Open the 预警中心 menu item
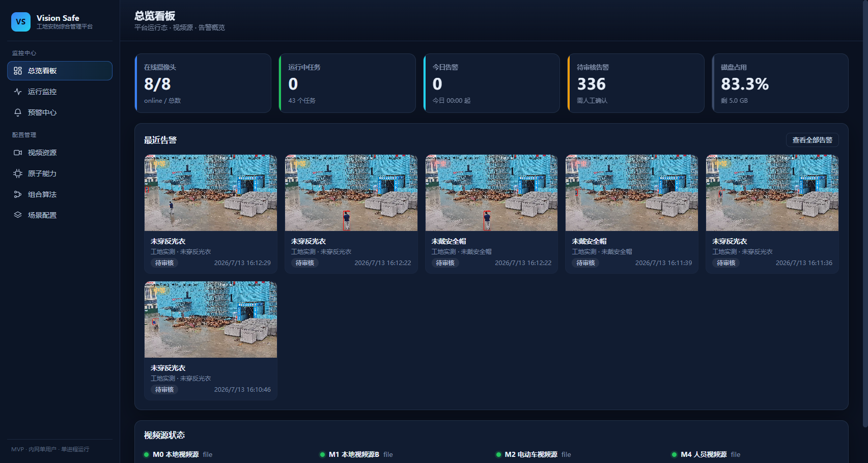Viewport: 868px width, 463px height. coord(60,112)
